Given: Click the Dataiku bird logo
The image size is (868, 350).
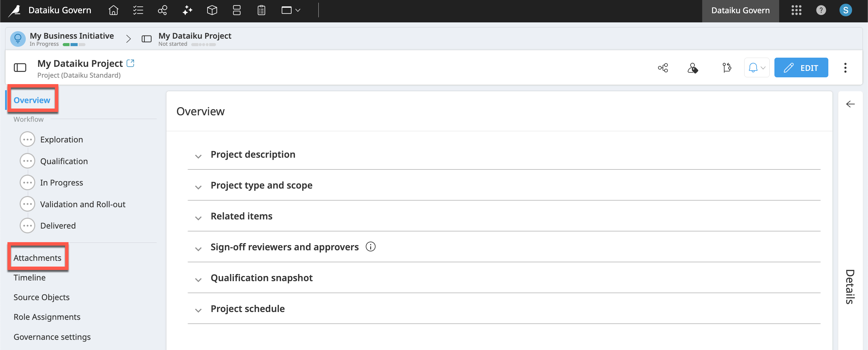Looking at the screenshot, I should pyautogui.click(x=15, y=11).
